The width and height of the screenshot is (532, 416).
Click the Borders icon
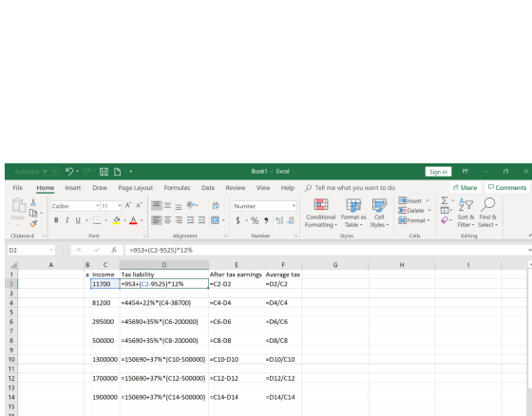pyautogui.click(x=97, y=220)
